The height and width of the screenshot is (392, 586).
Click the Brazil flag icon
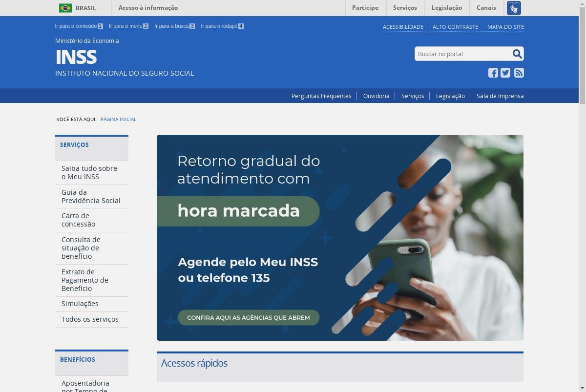(65, 8)
